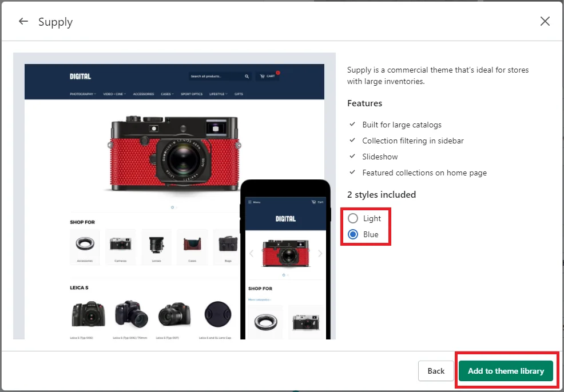Click the right slideshow arrow on mobile preview

(x=320, y=254)
